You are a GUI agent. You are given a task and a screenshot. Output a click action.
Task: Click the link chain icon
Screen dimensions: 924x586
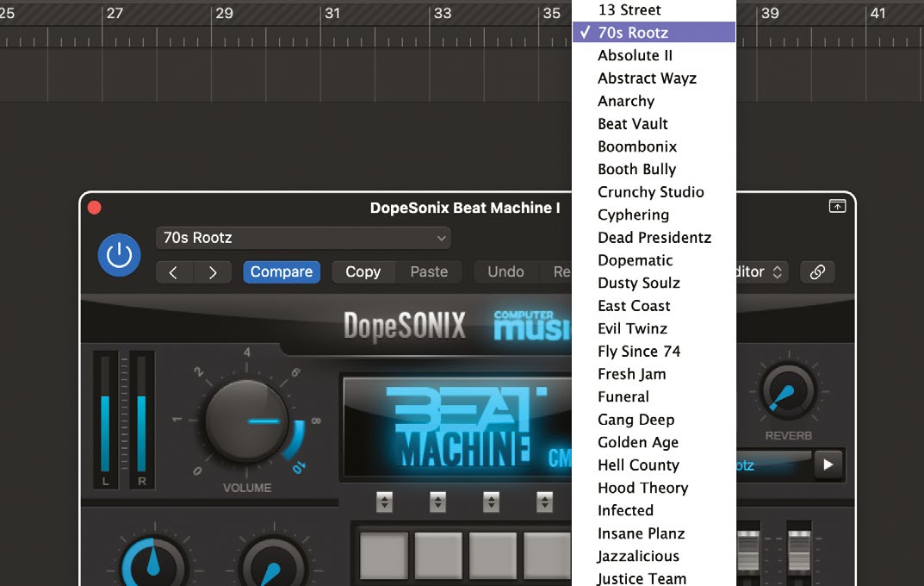pyautogui.click(x=817, y=271)
